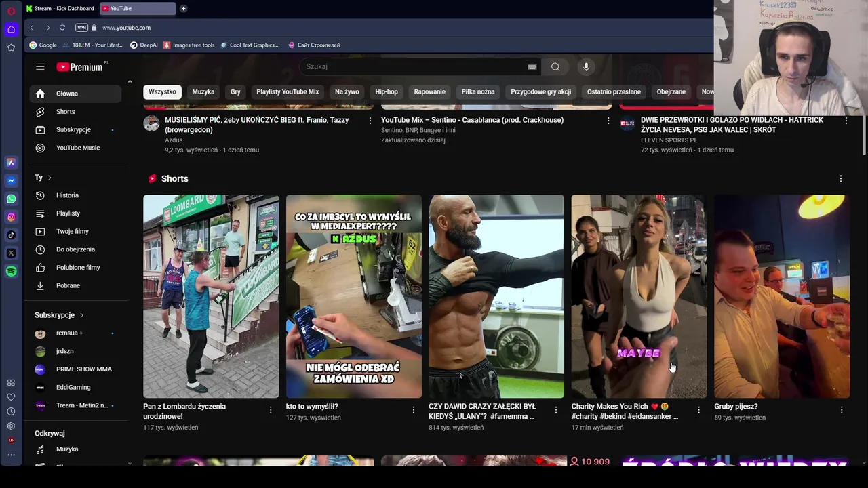Image resolution: width=868 pixels, height=488 pixels.
Task: Open options menu for 'kto to wymyślił?' short
Action: pyautogui.click(x=414, y=409)
